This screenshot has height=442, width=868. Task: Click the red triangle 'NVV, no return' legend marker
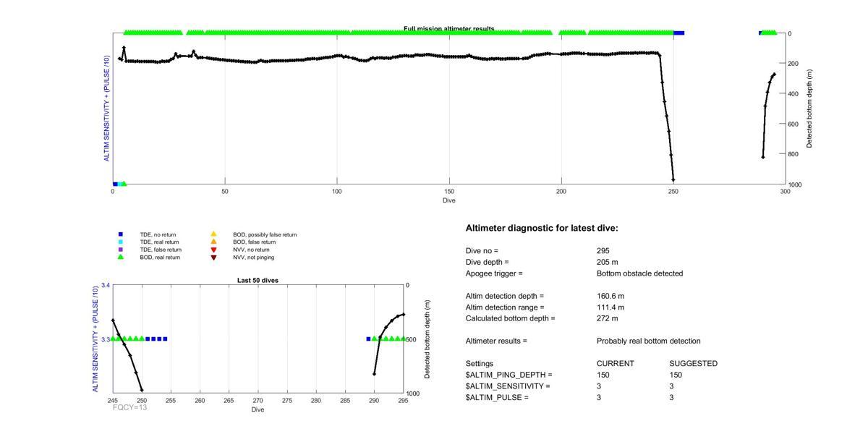(x=213, y=250)
